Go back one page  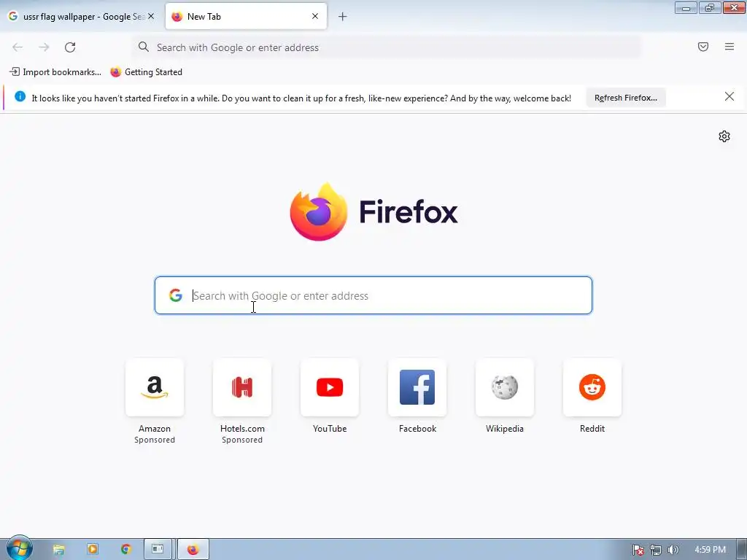18,47
